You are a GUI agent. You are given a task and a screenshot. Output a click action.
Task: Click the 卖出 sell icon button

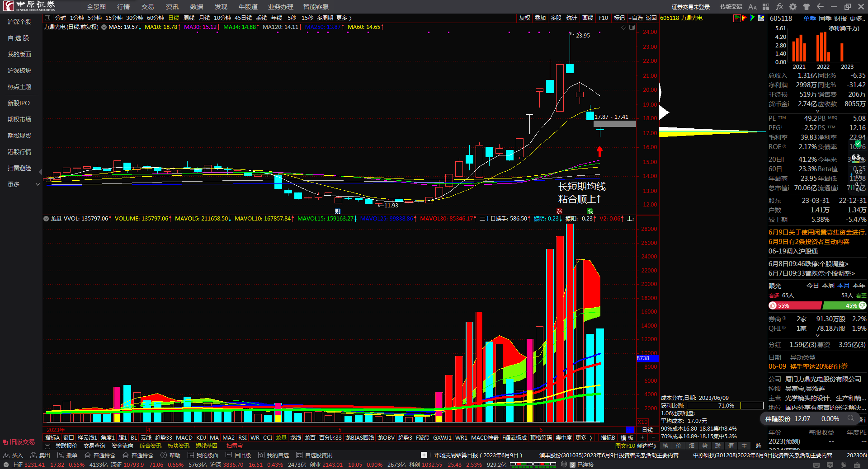(40, 455)
